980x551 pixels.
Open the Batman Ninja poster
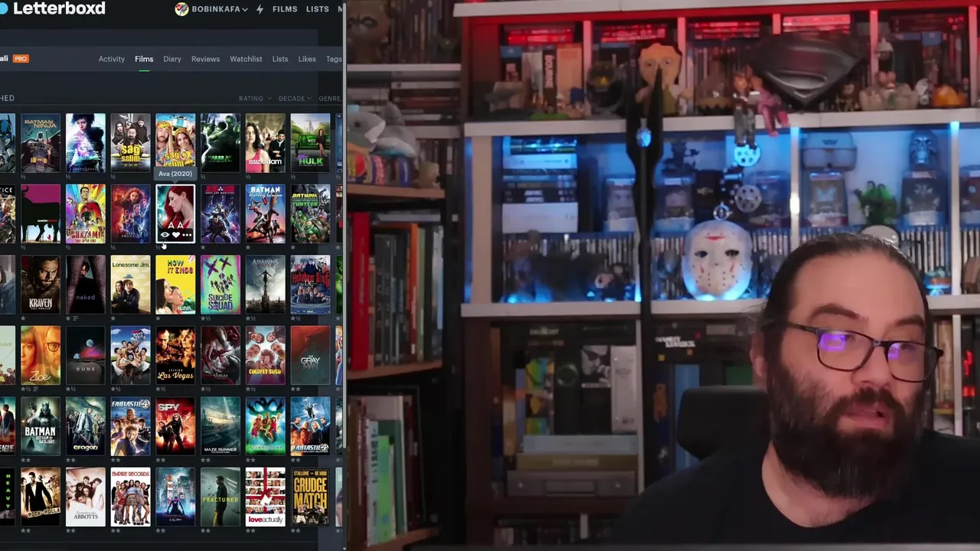(x=41, y=143)
